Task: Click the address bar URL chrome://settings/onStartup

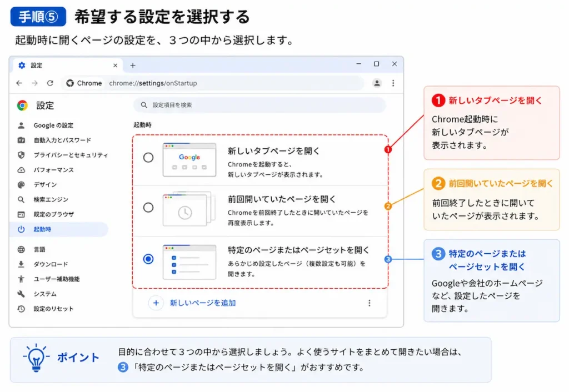Action: click(153, 83)
